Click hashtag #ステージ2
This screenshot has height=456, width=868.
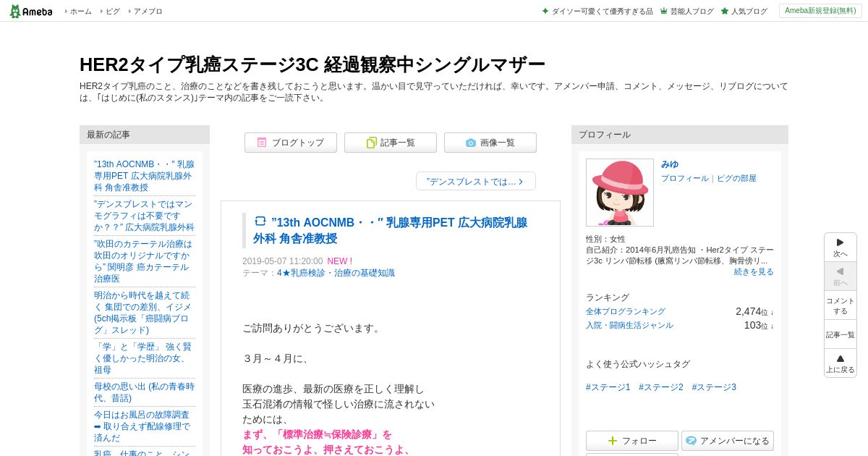click(x=661, y=387)
